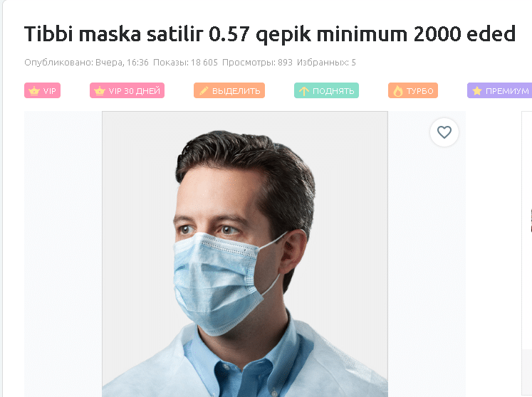Image resolution: width=532 pixels, height=397 pixels.
Task: Click crown icon on VIP 30 ДНЕЙ
Action: 100,91
